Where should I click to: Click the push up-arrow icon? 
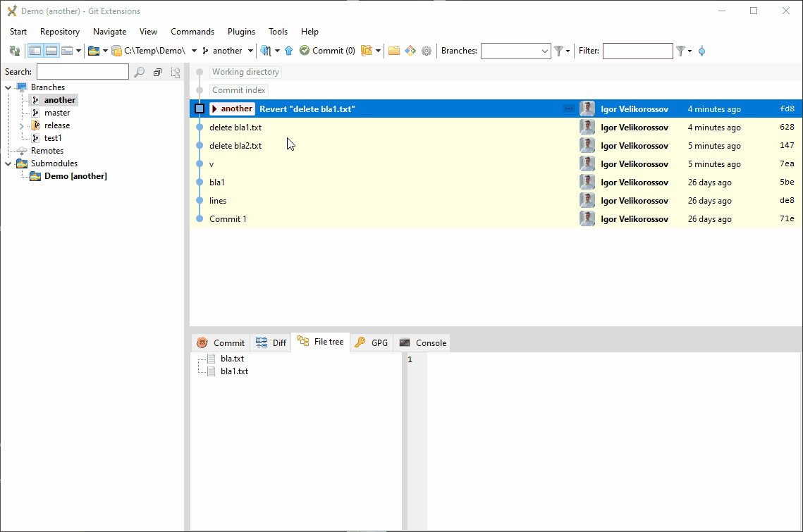tap(289, 51)
